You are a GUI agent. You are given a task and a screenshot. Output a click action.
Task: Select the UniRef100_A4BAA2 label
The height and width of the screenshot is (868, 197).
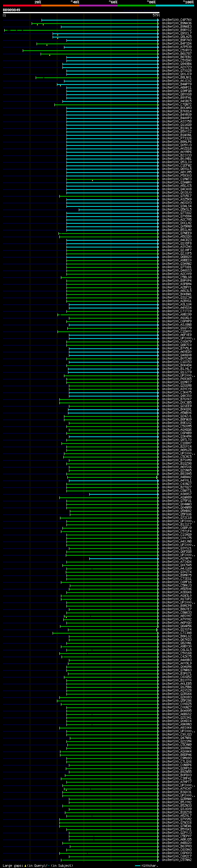click(x=176, y=477)
